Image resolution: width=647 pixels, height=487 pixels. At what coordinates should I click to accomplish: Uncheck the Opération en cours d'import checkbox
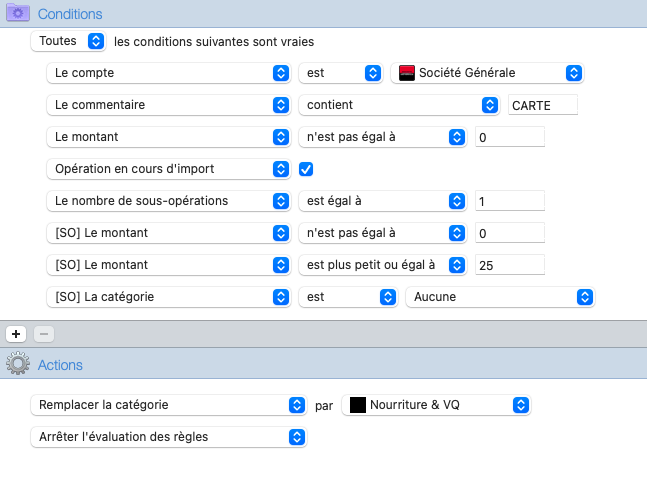pyautogui.click(x=306, y=169)
